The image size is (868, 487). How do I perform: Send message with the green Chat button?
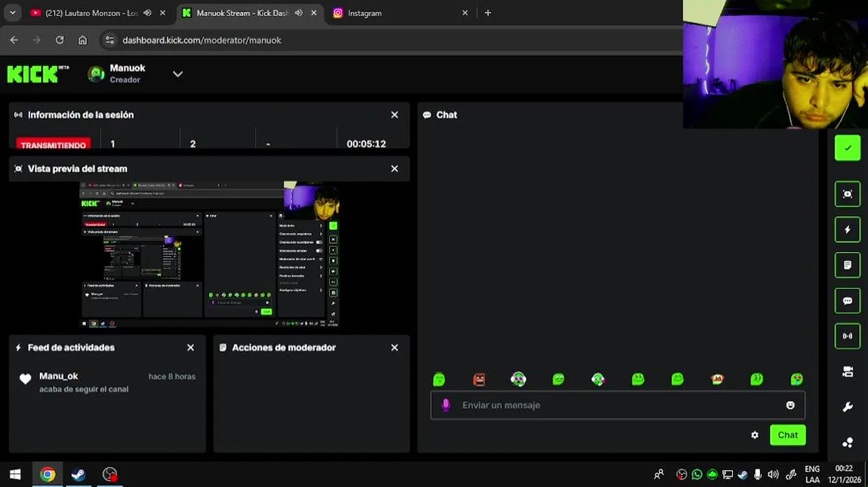[788, 435]
